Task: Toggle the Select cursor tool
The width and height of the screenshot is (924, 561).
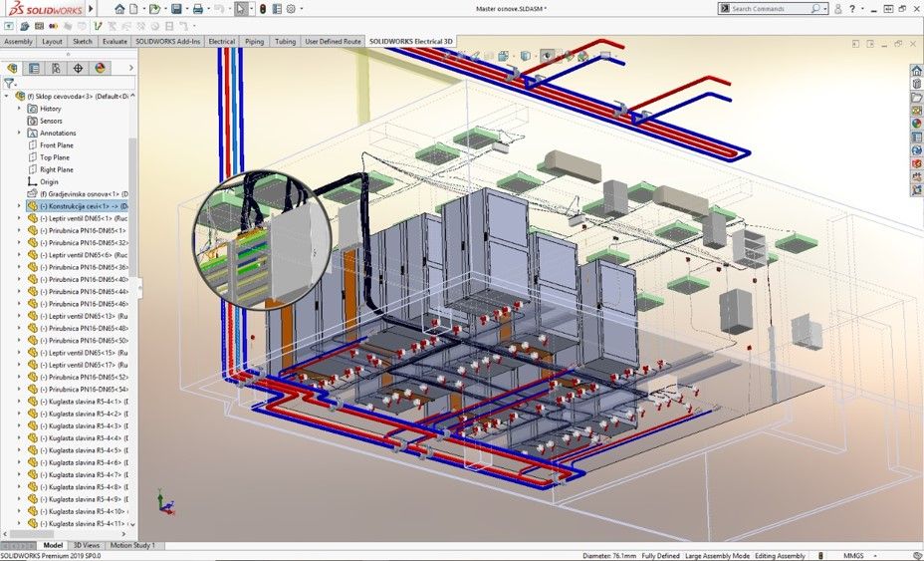Action: pos(241,9)
